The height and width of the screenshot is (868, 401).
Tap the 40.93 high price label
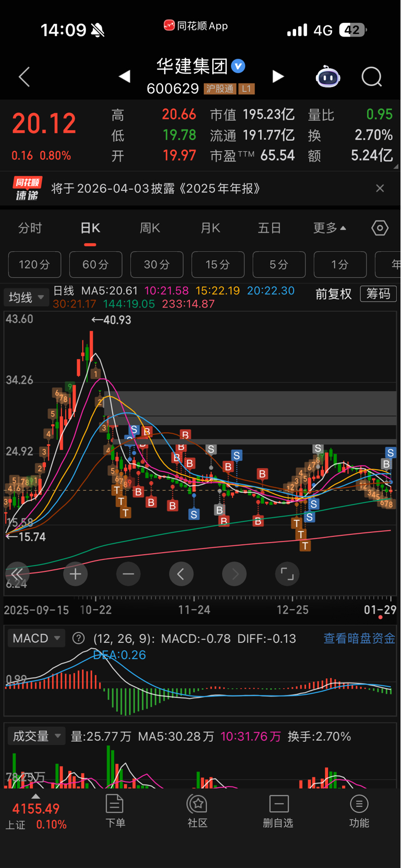[x=111, y=320]
